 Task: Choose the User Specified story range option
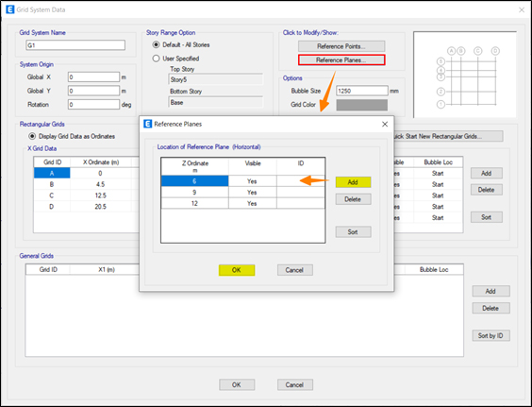point(156,59)
